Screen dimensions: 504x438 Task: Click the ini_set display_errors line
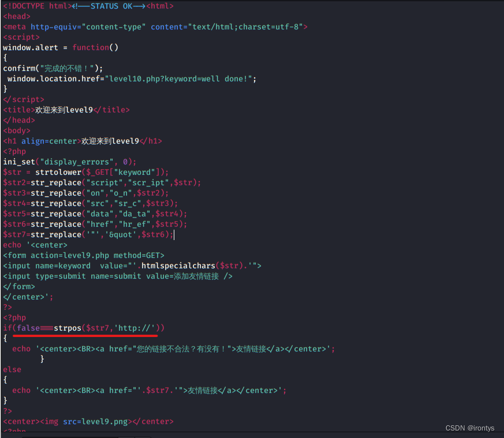[70, 162]
